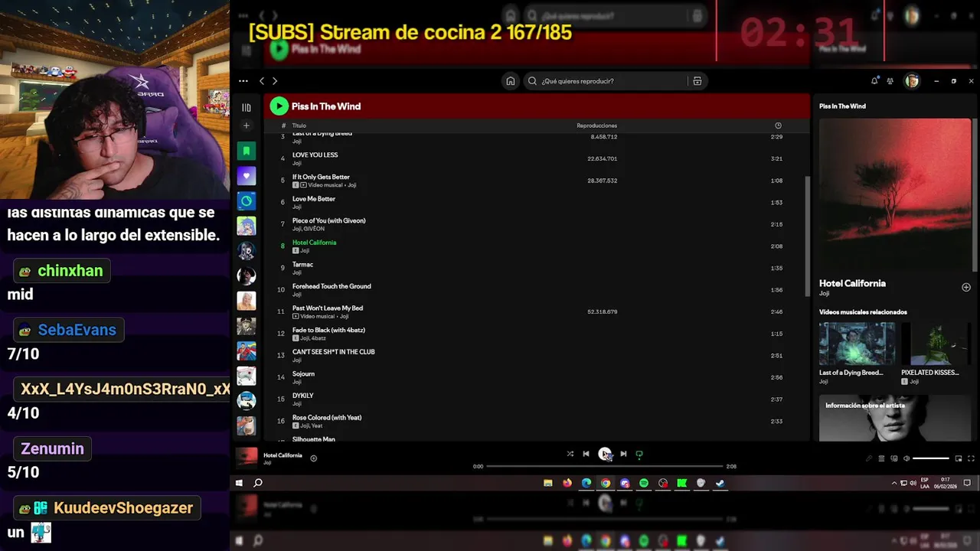This screenshot has width=980, height=551.
Task: Go back with the left arrow
Action: [262, 81]
